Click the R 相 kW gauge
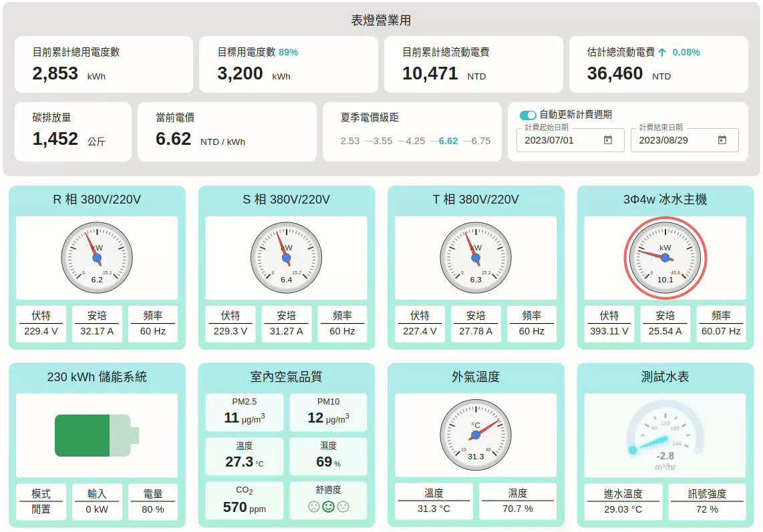Viewport: 763px width, 532px height. (97, 258)
